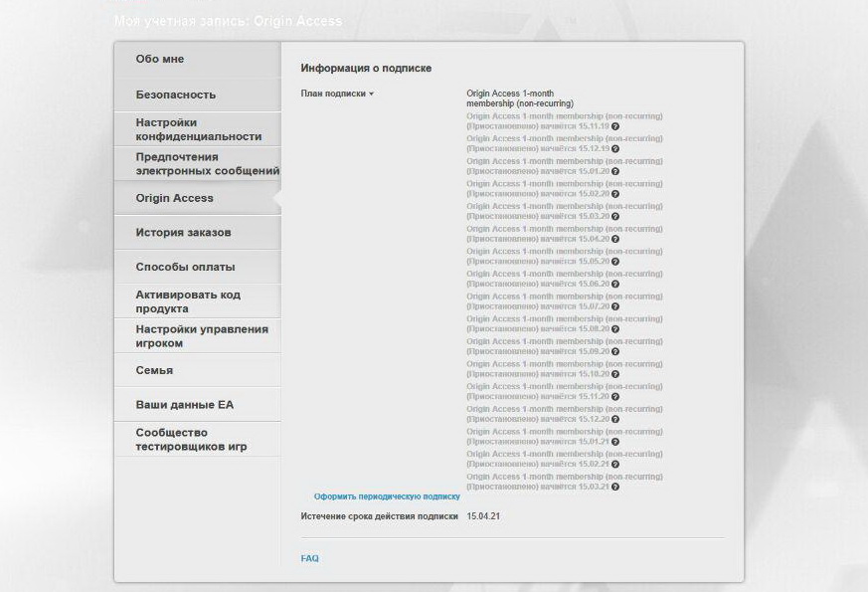Viewport: 868px width, 592px height.
Task: Click the Информация о подписке heading
Action: [366, 68]
